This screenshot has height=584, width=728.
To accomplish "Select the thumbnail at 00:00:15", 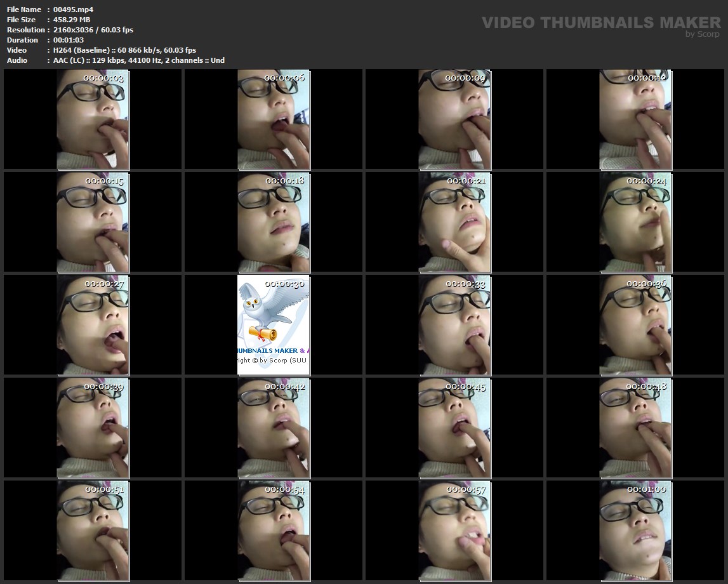I will [93, 222].
